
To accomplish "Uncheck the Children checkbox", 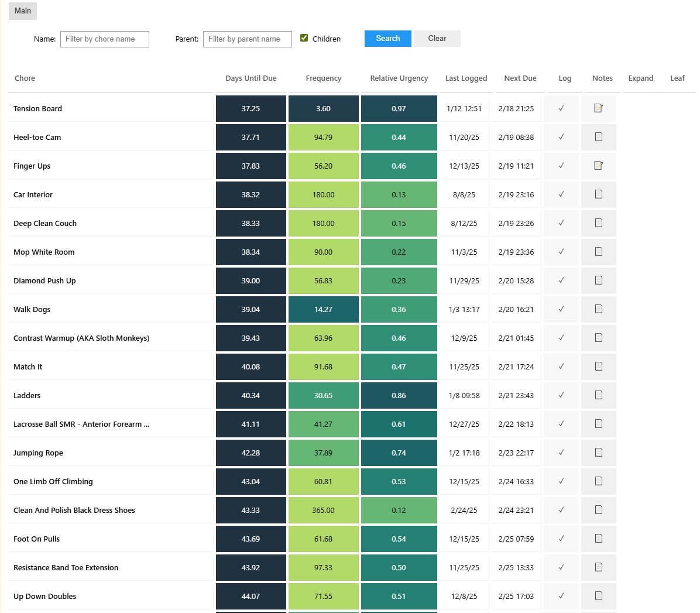I will pos(304,37).
